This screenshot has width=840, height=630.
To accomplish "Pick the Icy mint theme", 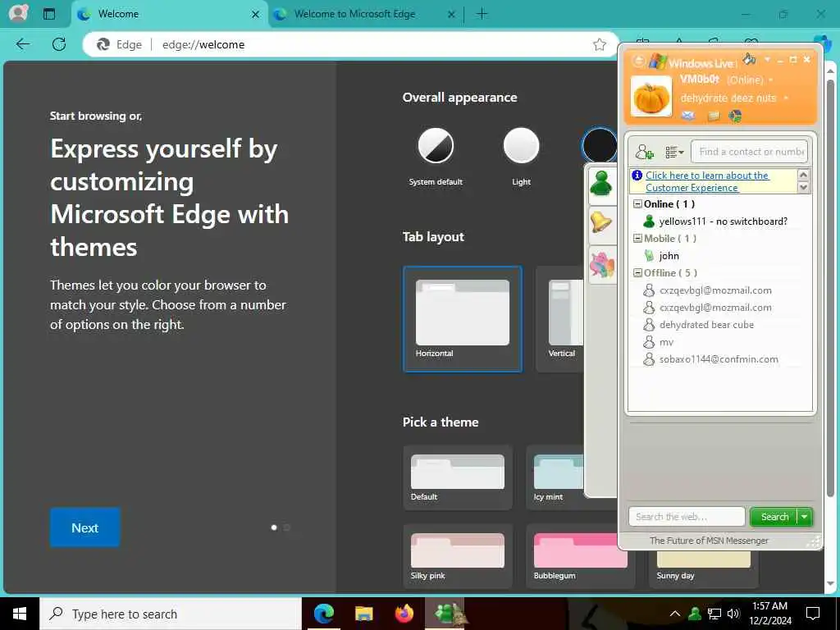I will [x=555, y=477].
